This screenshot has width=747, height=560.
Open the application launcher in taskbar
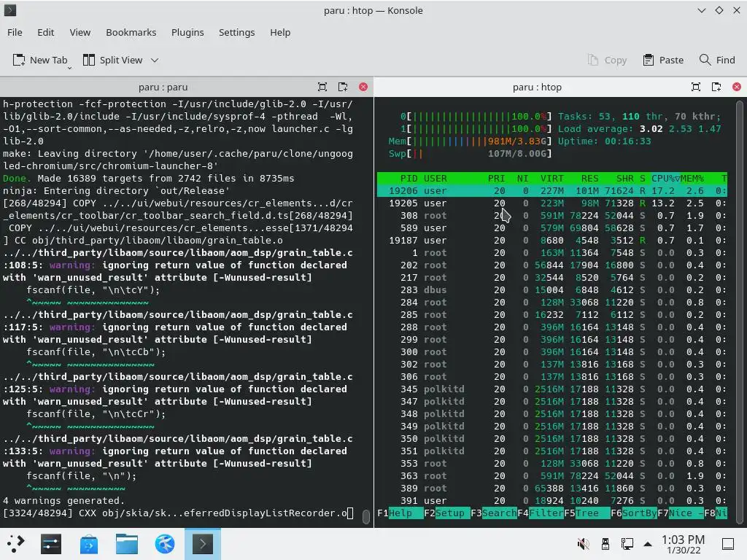click(x=16, y=544)
